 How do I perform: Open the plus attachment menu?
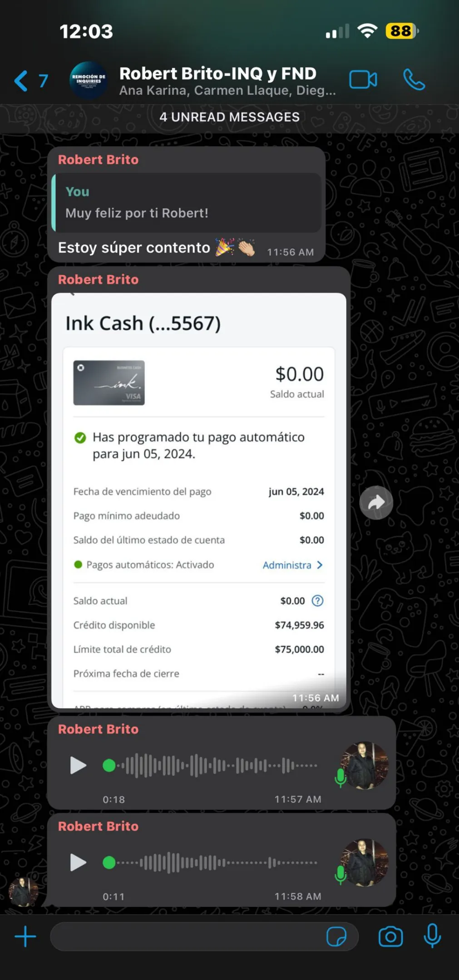(25, 936)
